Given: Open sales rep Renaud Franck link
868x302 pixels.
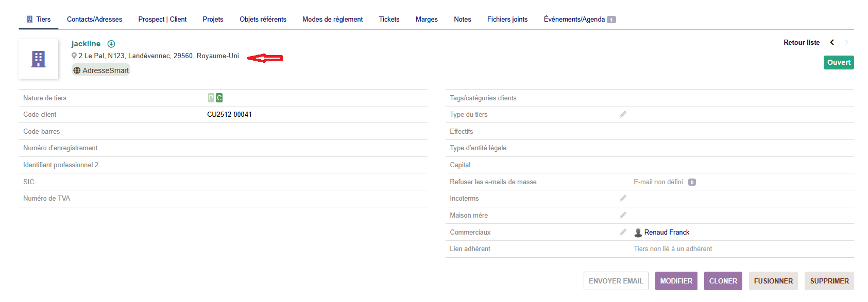Looking at the screenshot, I should [667, 233].
